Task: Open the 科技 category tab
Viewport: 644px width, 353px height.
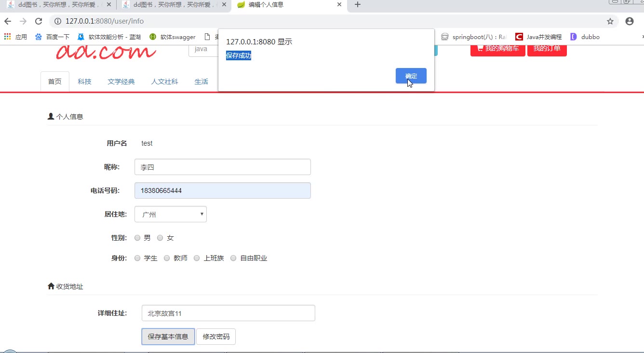Action: [x=84, y=81]
